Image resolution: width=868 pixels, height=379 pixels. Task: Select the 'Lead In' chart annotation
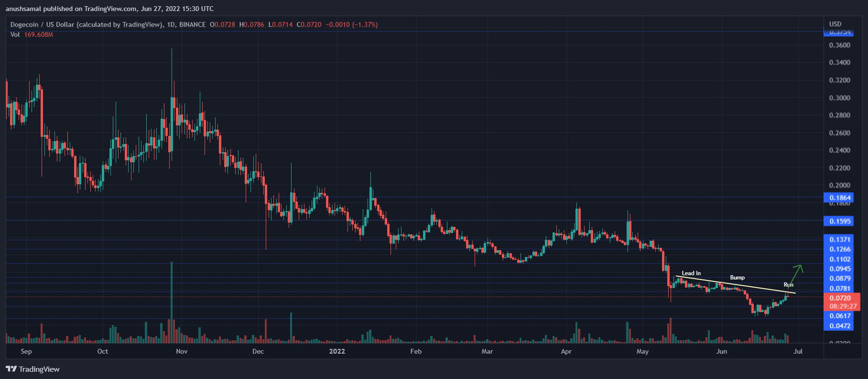coord(691,273)
